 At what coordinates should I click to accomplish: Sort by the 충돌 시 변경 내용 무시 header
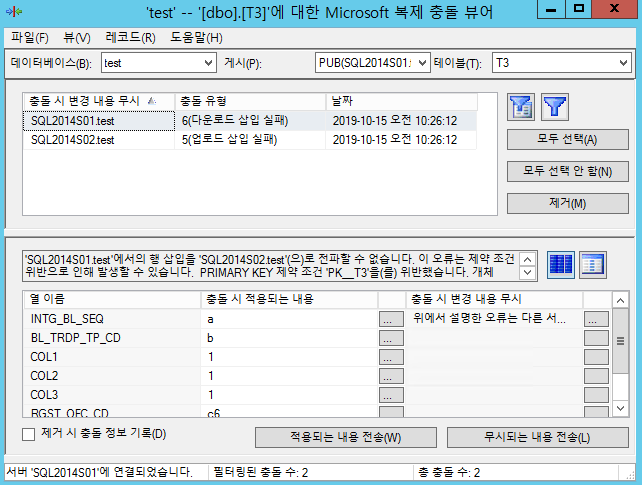click(x=99, y=102)
